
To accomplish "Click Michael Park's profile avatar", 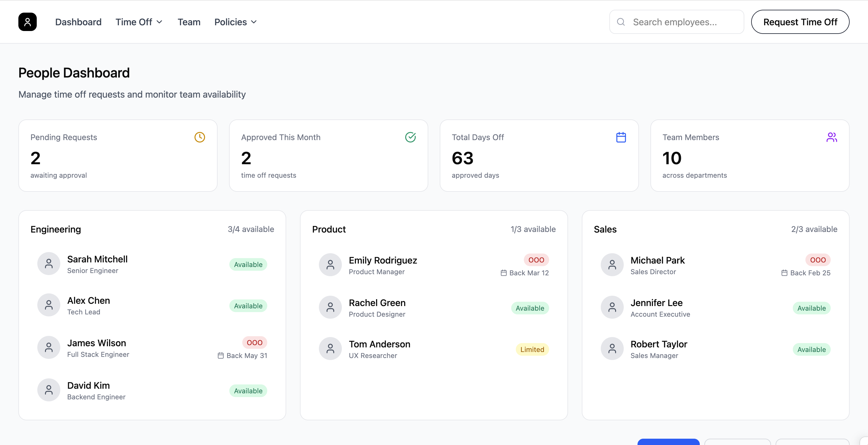I will tap(612, 265).
